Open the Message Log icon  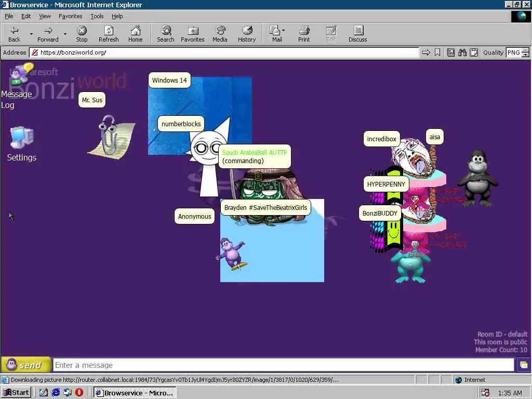[x=17, y=87]
